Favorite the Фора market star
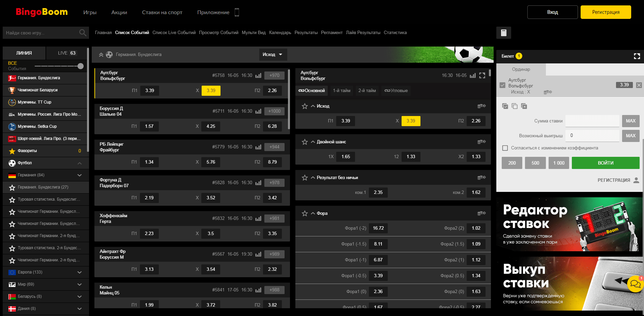644x316 pixels. [305, 213]
